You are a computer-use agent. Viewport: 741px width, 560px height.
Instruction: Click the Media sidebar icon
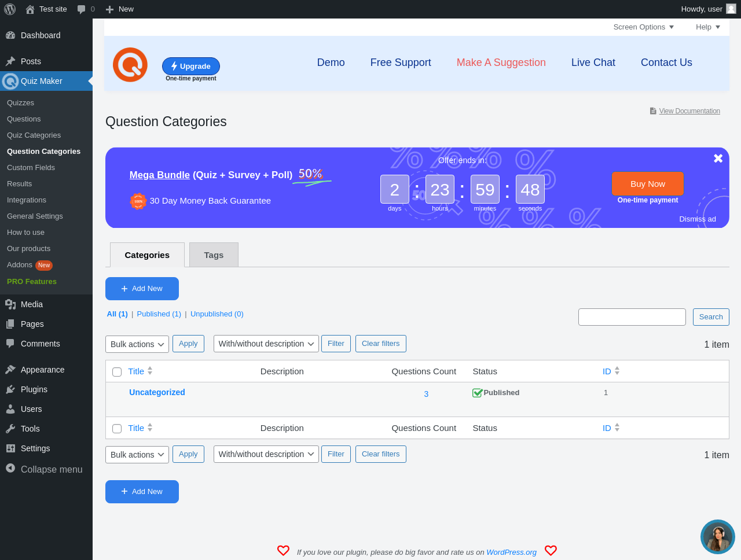pyautogui.click(x=10, y=304)
